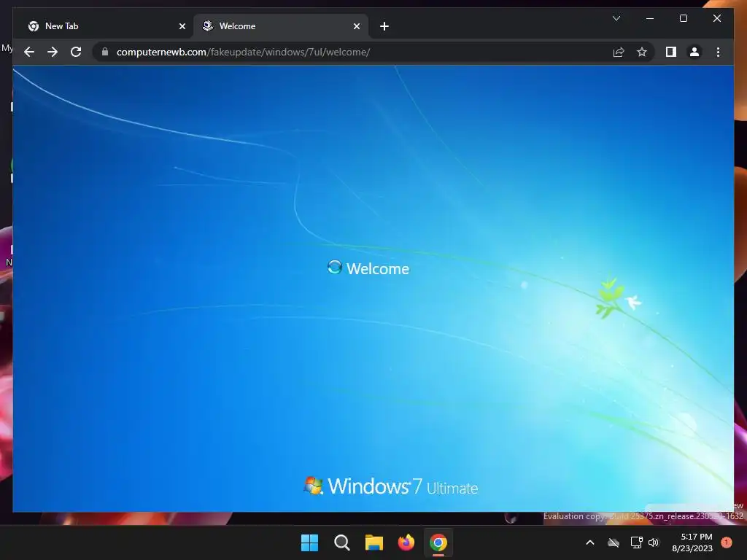Click the Windows 7 Ultimate logo
747x560 pixels.
pyautogui.click(x=391, y=486)
